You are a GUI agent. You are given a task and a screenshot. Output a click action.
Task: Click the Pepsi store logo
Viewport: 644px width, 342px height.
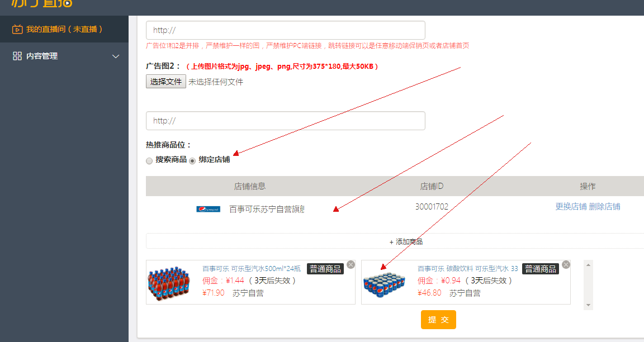pyautogui.click(x=208, y=210)
